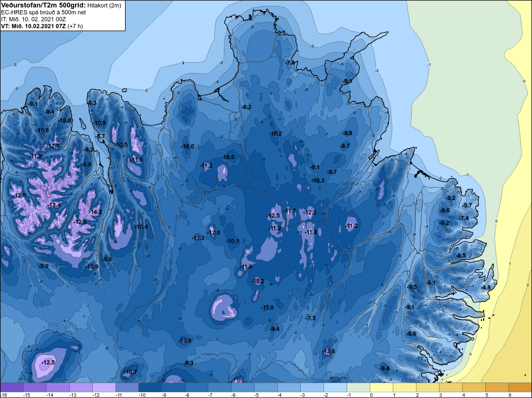Click the -11.0 temperature label
Image resolution: width=532 pixels, height=398 pixels.
point(267,308)
